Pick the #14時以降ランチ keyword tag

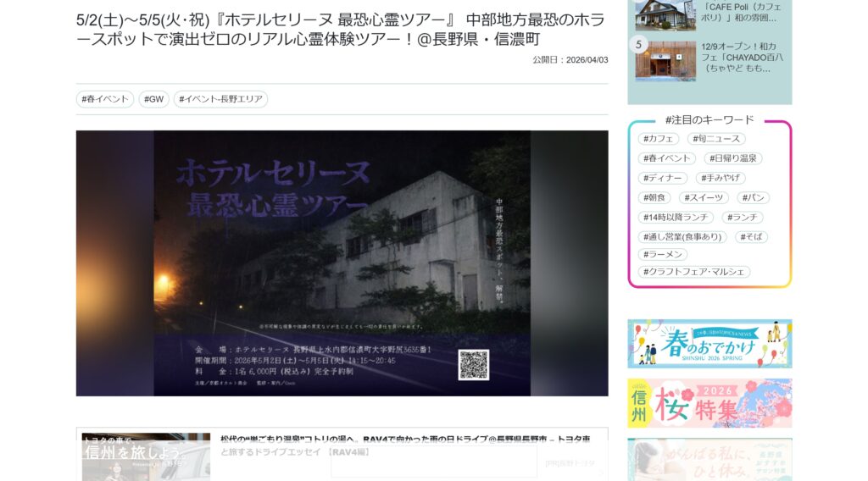point(676,217)
